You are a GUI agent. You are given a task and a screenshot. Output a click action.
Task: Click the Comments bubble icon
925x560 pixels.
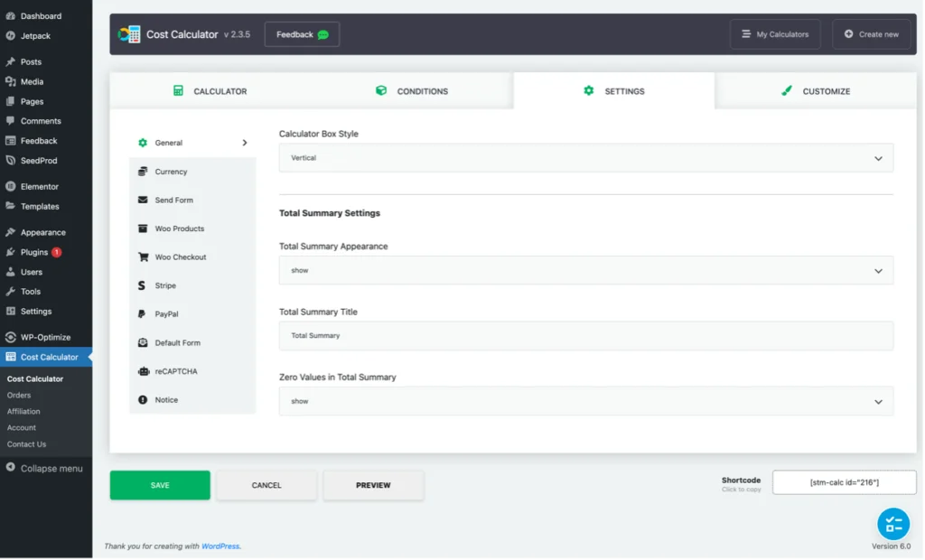11,121
